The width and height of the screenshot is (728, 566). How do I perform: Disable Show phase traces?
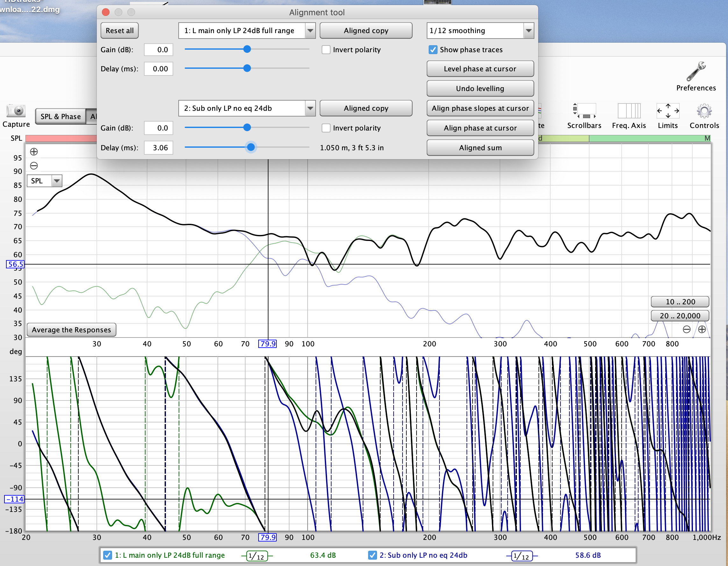point(433,49)
